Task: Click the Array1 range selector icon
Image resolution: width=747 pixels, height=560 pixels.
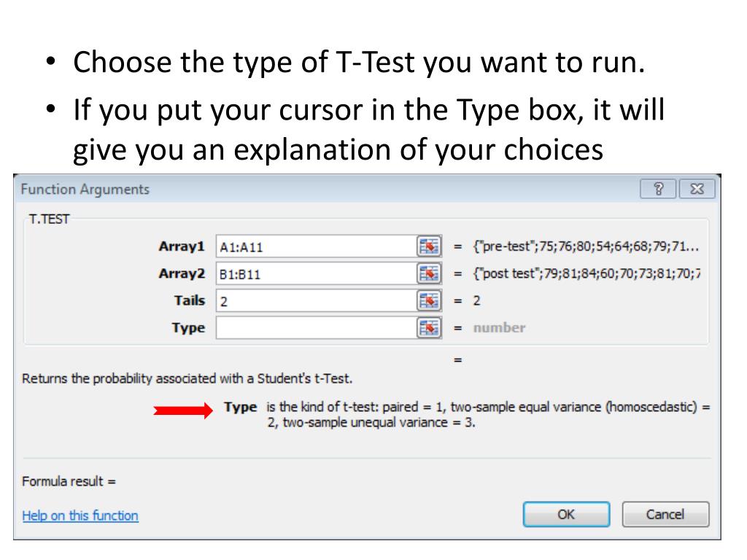Action: click(429, 246)
